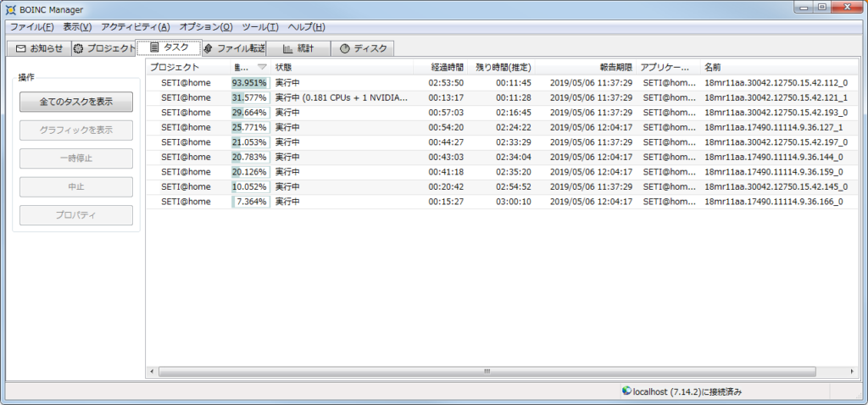Sort tasks by the 報告期限 column header
Screen dimensions: 868x405
[615, 67]
